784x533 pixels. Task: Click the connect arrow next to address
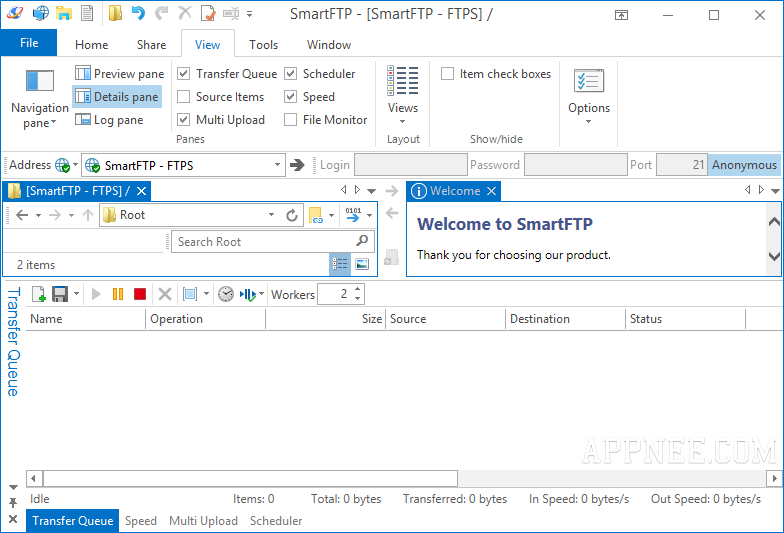click(297, 165)
